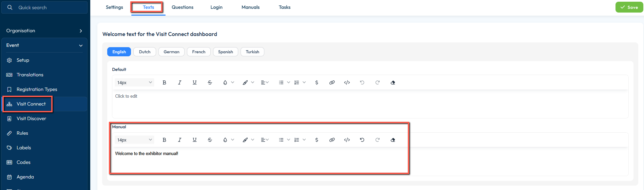
Task: Click Strikethrough icon in Default editor toolbar
Action: (x=210, y=82)
